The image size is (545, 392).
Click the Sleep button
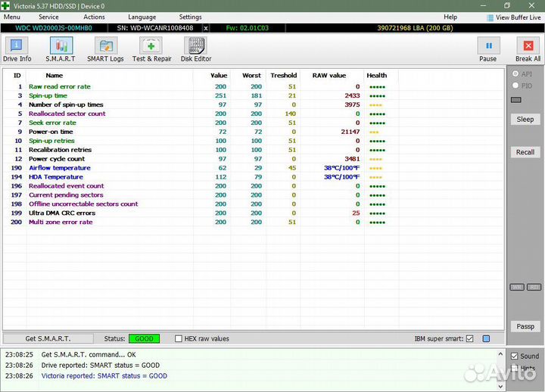coord(525,120)
